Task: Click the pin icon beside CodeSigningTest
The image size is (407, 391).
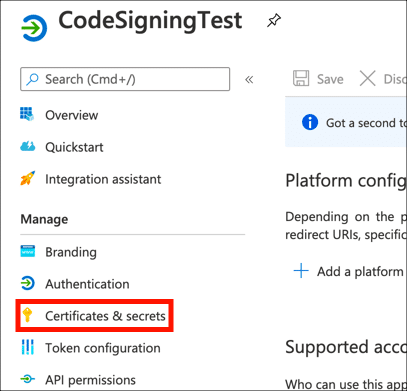Action: pos(274,21)
